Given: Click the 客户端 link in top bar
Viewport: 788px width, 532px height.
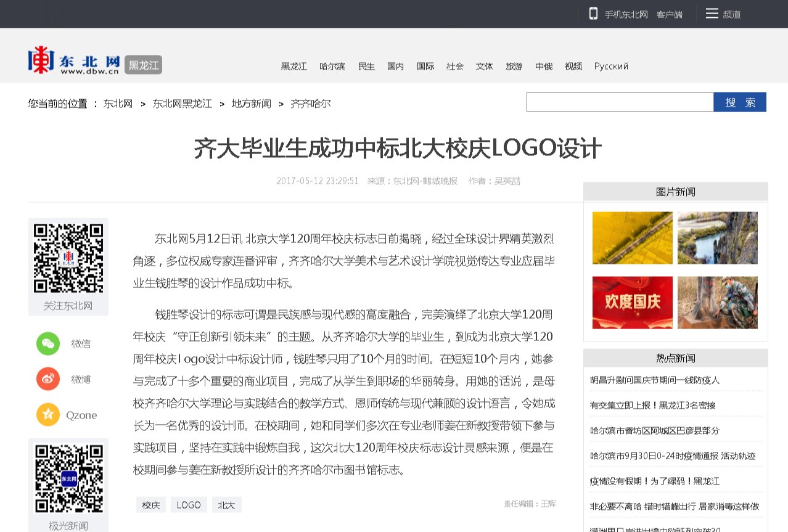Looking at the screenshot, I should [669, 14].
